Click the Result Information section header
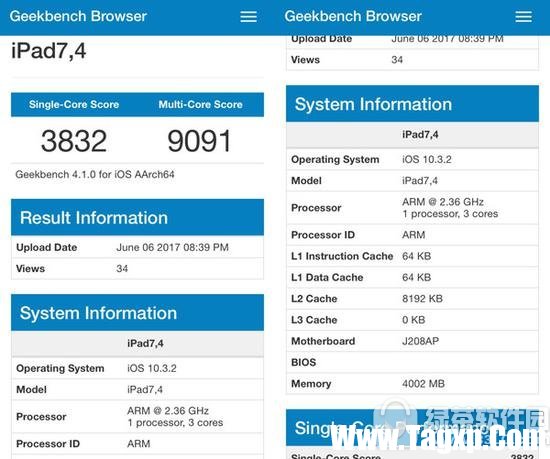The height and width of the screenshot is (459, 550). coord(138,217)
